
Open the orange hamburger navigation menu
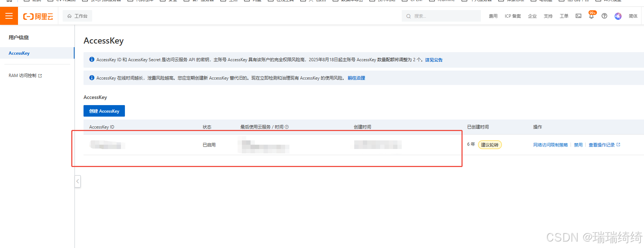(9, 16)
